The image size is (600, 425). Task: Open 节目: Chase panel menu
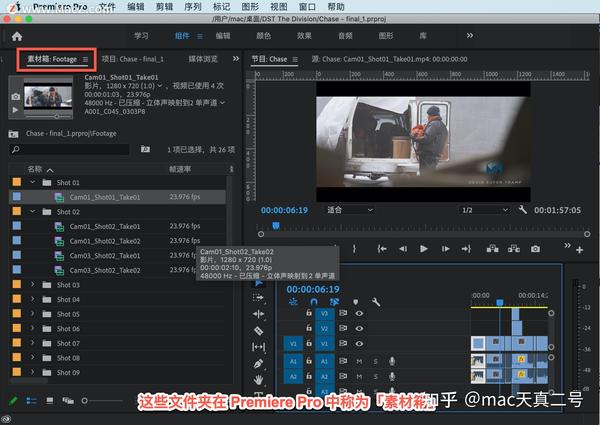click(x=295, y=59)
